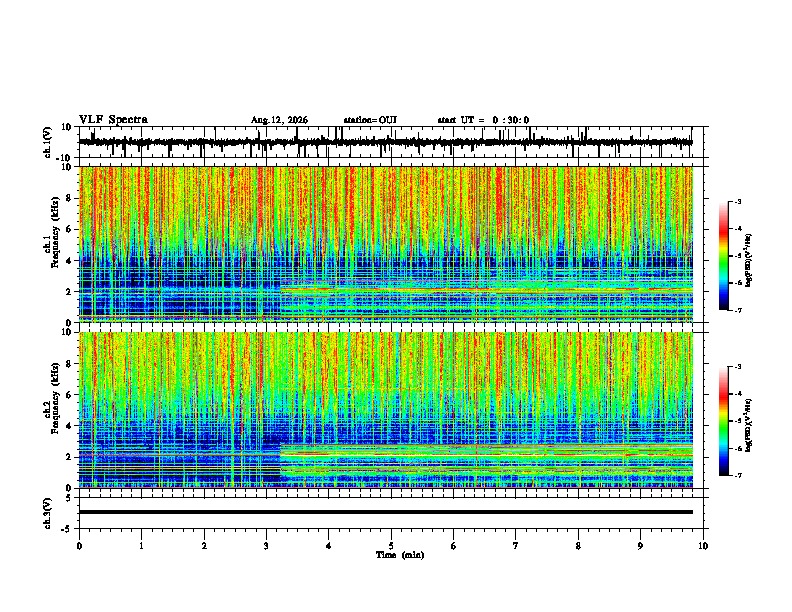Click the "station=OUJ" label
The image size is (792, 612).
[370, 120]
